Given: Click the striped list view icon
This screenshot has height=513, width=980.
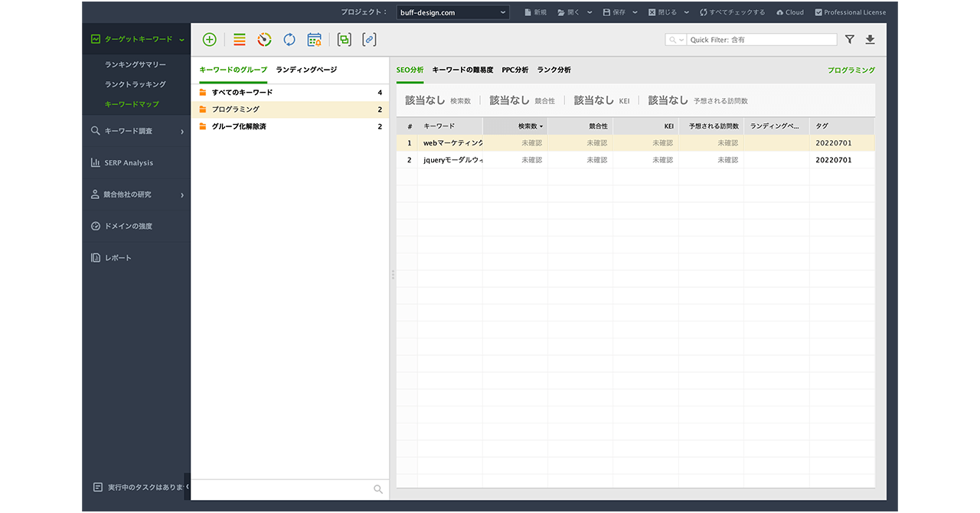Looking at the screenshot, I should [240, 40].
